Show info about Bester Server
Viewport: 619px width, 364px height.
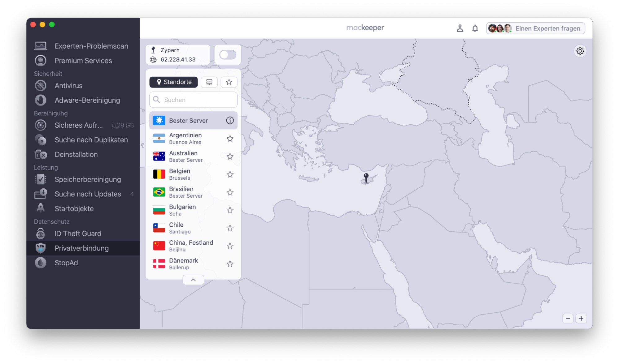pos(229,120)
